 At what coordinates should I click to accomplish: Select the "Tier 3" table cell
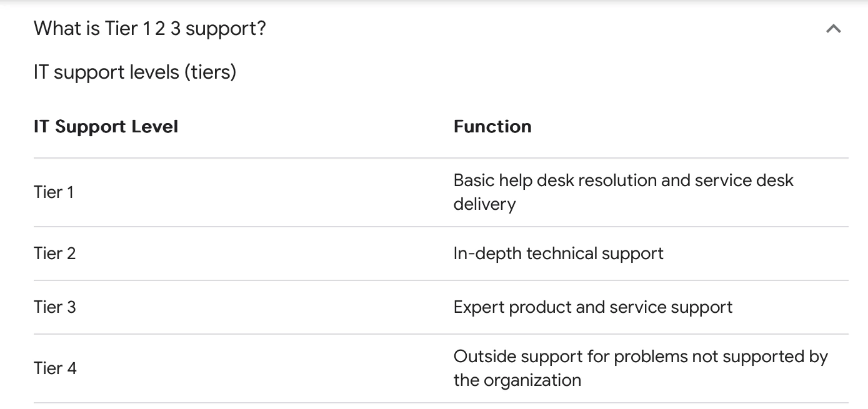(x=55, y=307)
